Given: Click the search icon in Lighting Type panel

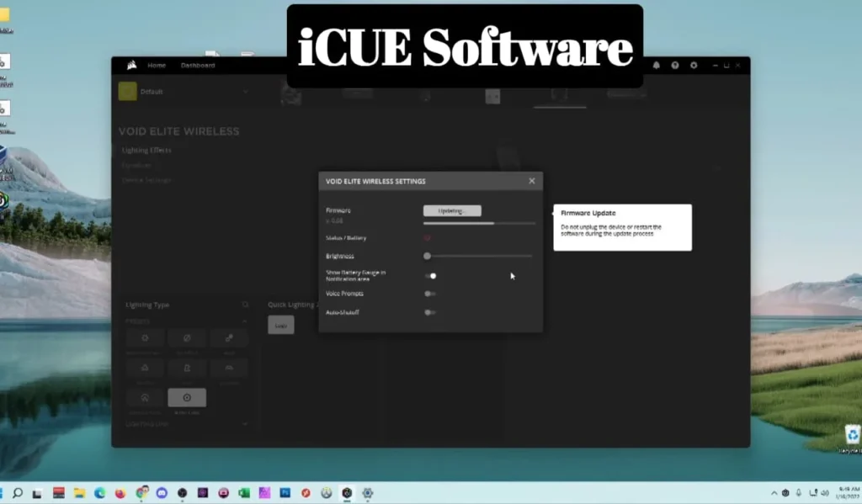Looking at the screenshot, I should (246, 305).
